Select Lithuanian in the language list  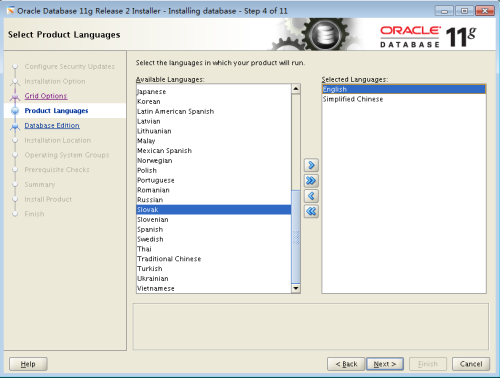[x=213, y=131]
